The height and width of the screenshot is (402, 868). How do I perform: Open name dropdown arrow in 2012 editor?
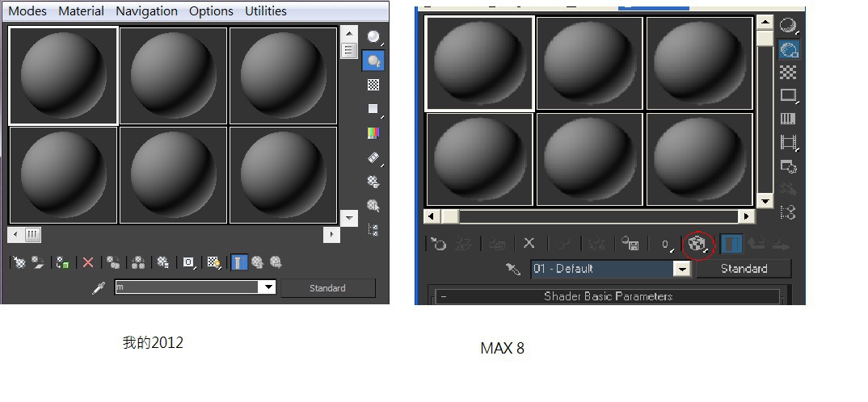click(268, 287)
